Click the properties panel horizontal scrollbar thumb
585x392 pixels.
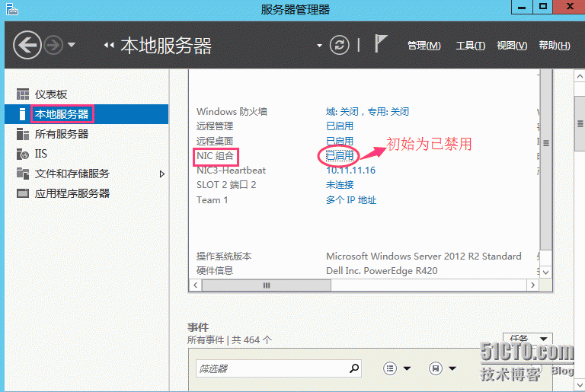coord(267,285)
